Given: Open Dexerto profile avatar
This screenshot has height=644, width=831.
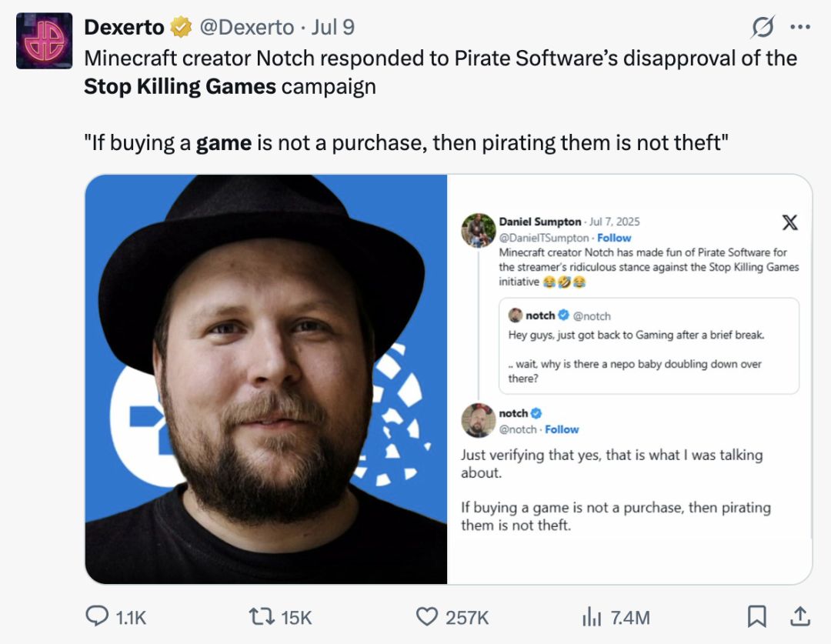Looking at the screenshot, I should 45,41.
